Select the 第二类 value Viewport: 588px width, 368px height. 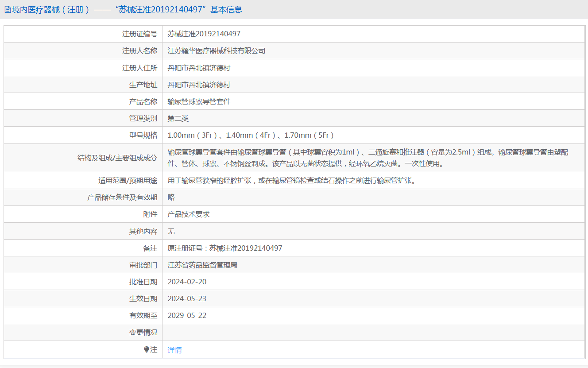(x=178, y=118)
